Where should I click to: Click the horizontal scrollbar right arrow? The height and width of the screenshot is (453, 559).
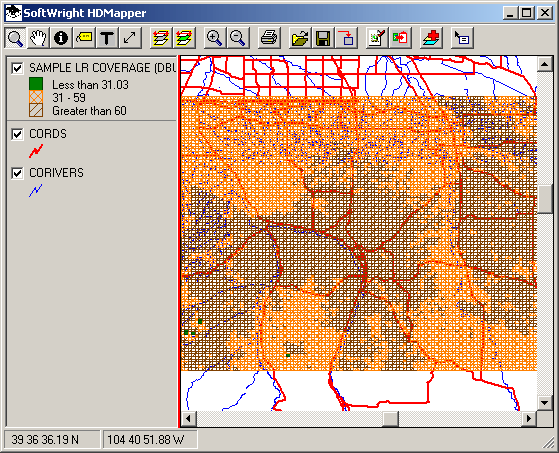coord(529,419)
